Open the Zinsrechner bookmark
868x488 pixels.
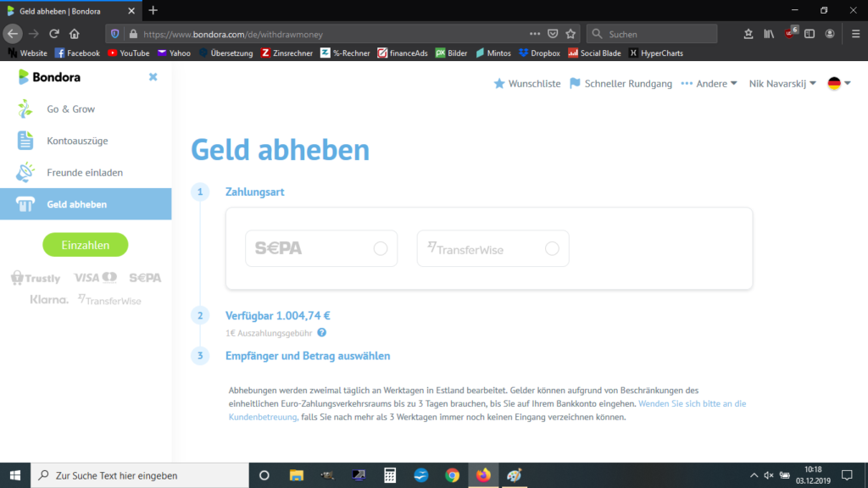click(x=287, y=53)
